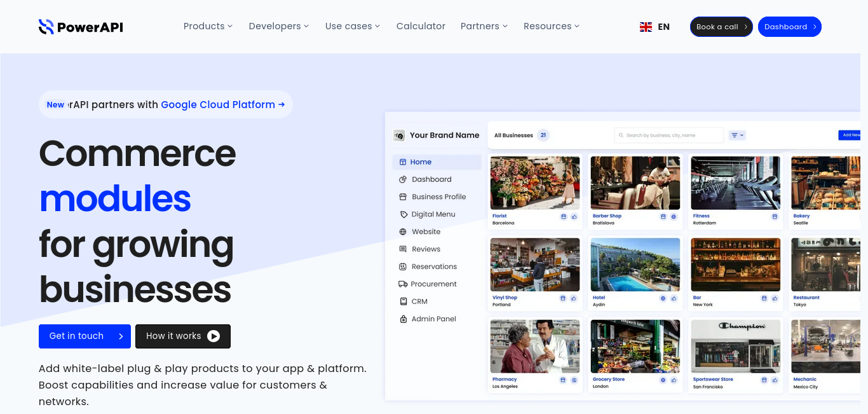This screenshot has height=414, width=868.
Task: Click the globe icon on Barber Shop card
Action: pyautogui.click(x=674, y=217)
